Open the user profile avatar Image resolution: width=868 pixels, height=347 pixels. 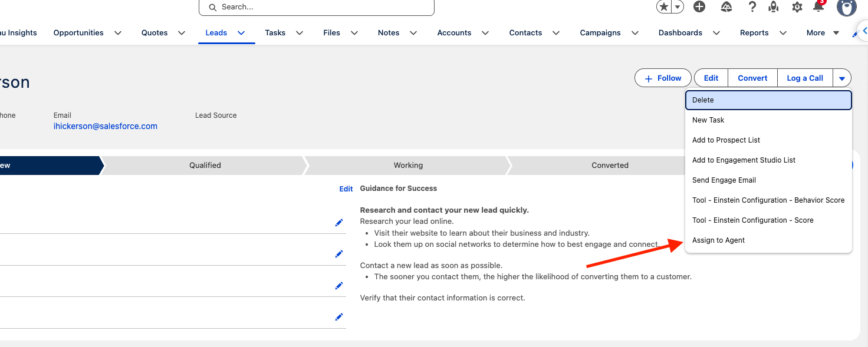click(847, 7)
